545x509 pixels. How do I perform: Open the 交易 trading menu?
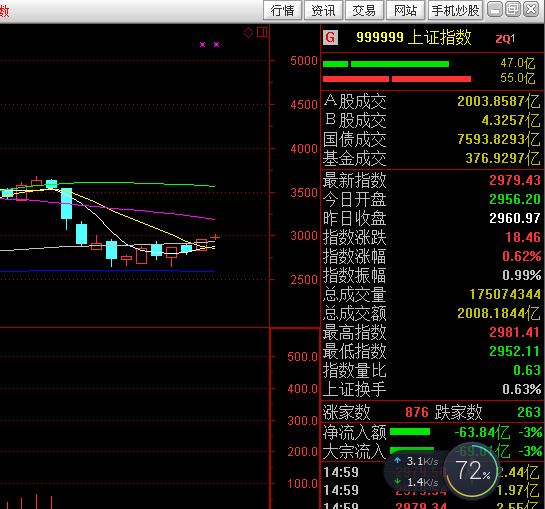364,10
